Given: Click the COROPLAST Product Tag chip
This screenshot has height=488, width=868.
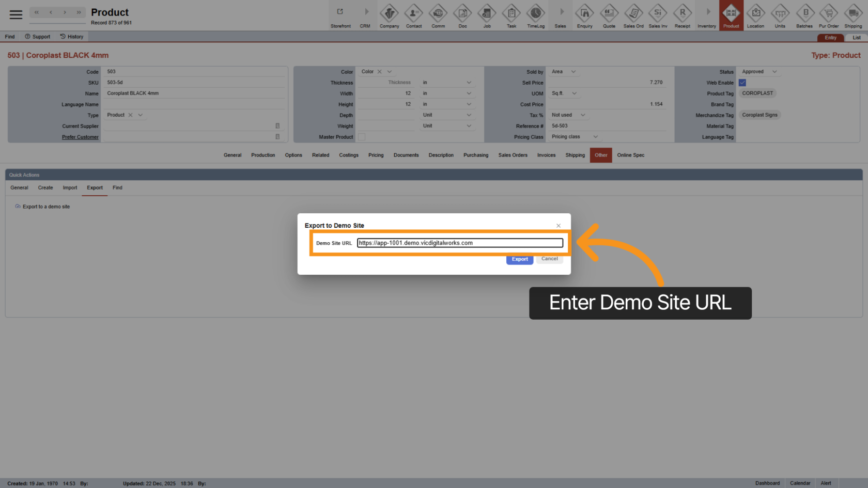Looking at the screenshot, I should (x=757, y=93).
